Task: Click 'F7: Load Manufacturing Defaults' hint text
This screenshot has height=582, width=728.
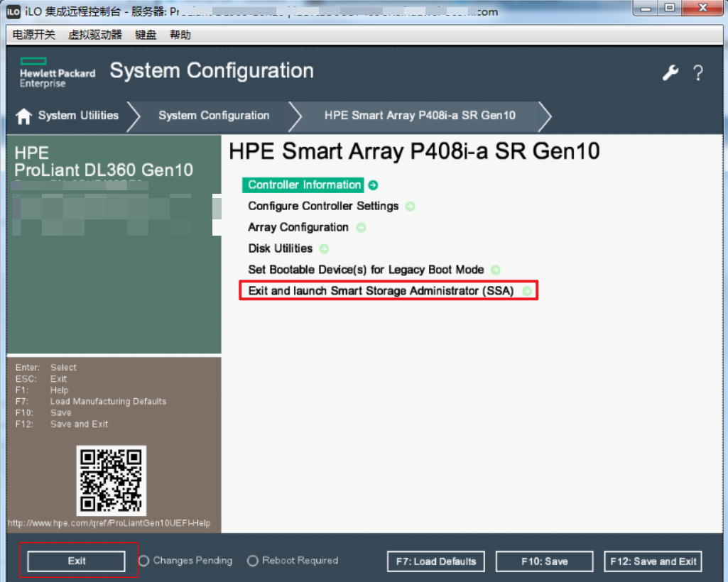Action: pos(91,402)
